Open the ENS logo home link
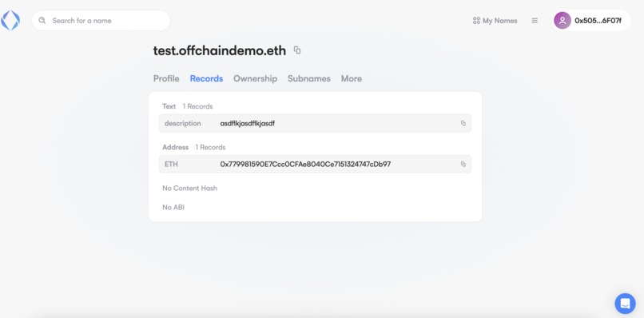644x318 pixels. (x=10, y=21)
